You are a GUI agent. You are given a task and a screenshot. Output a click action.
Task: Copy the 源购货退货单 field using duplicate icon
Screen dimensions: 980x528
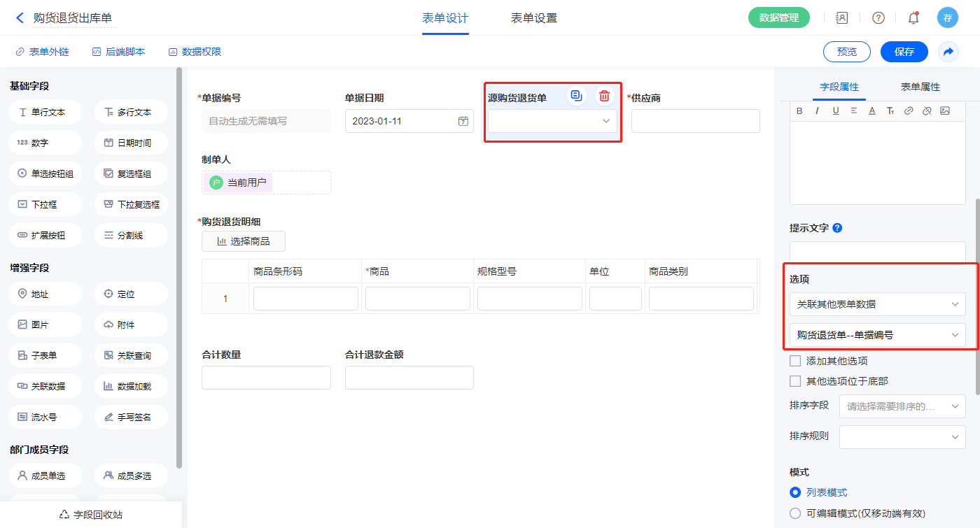point(576,97)
